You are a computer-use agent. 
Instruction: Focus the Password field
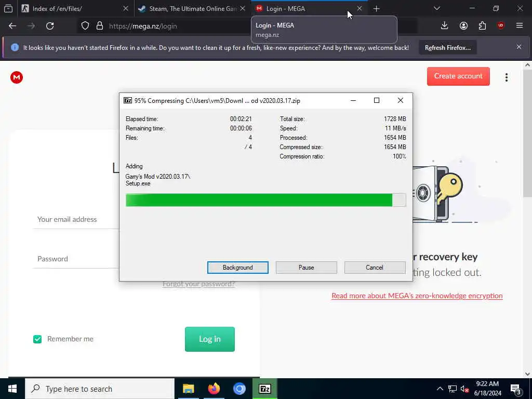tap(76, 259)
